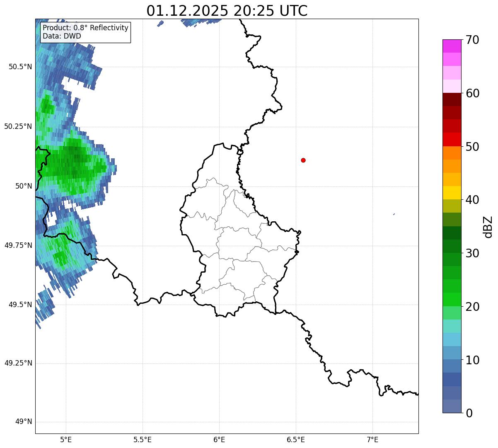Click the colorbar tick value 20
The image size is (498, 448).
pos(472,307)
